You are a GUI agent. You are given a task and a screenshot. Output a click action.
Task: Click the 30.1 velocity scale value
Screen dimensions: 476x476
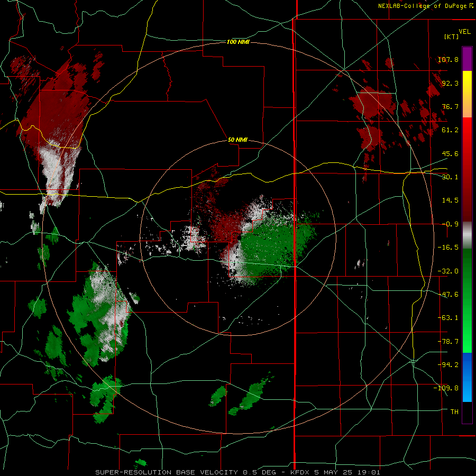(450, 177)
